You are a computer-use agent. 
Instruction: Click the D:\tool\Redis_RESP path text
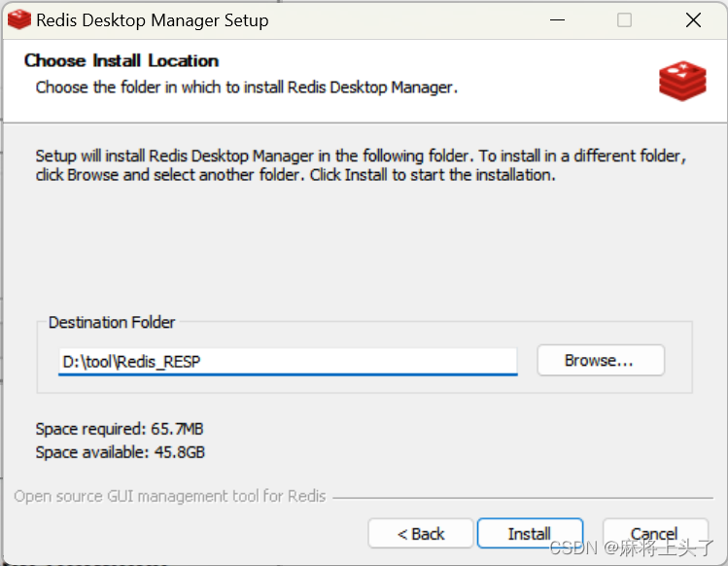(x=131, y=362)
